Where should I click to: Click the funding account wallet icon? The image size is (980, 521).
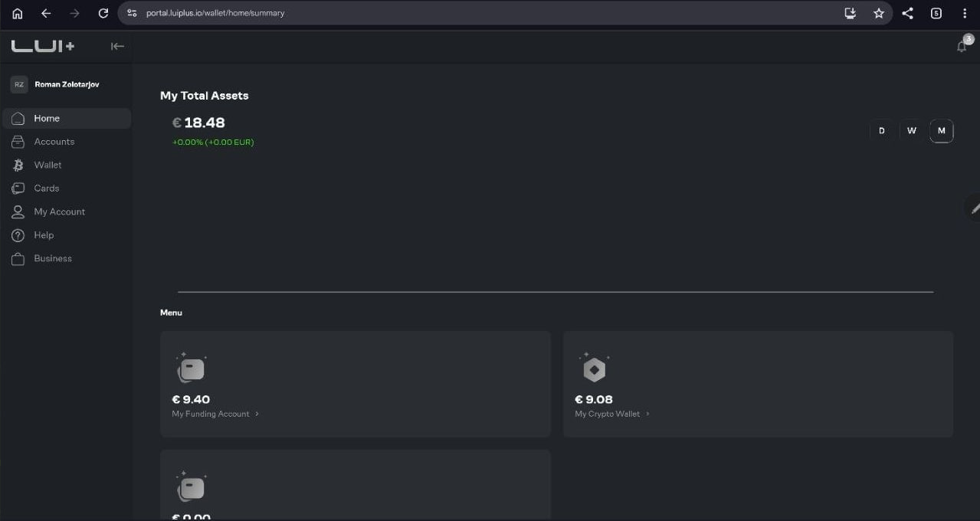192,369
